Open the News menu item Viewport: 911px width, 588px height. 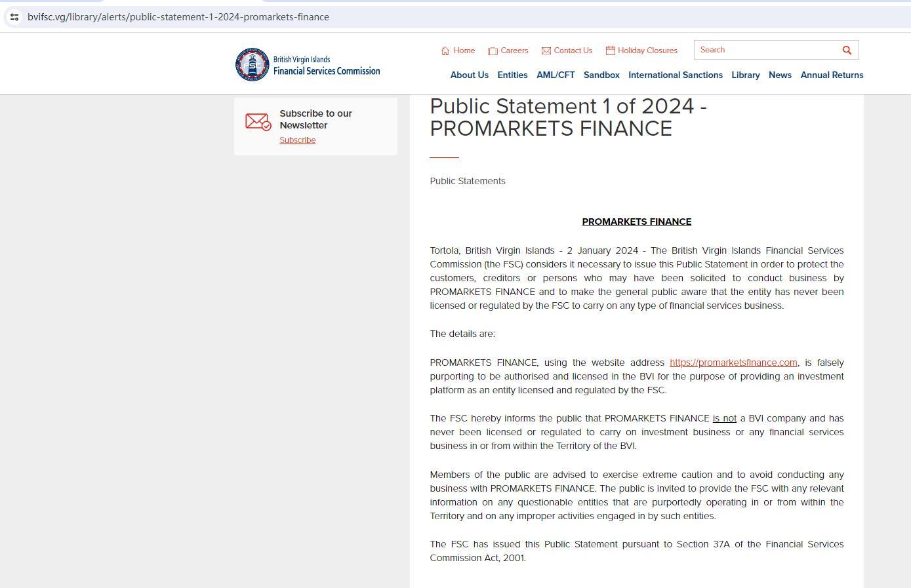(780, 75)
